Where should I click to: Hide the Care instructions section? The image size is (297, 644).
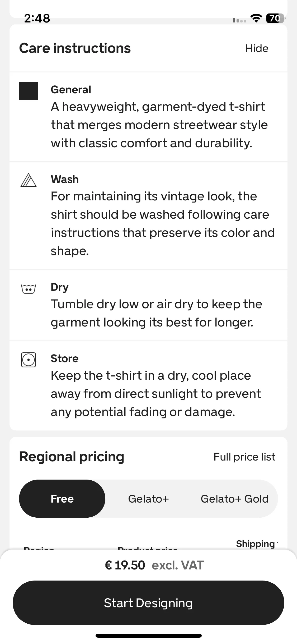257,48
